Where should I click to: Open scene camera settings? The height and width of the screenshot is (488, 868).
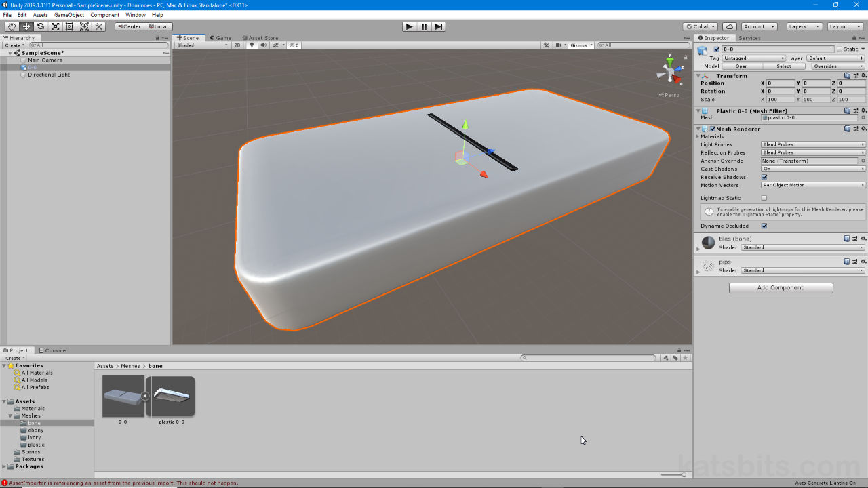pos(561,45)
